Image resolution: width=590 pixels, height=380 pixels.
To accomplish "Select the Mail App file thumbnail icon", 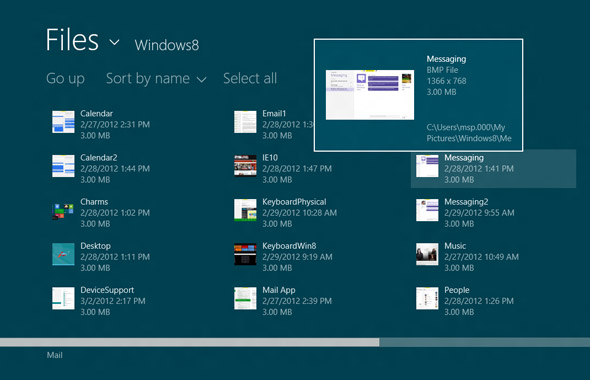I will tap(245, 298).
